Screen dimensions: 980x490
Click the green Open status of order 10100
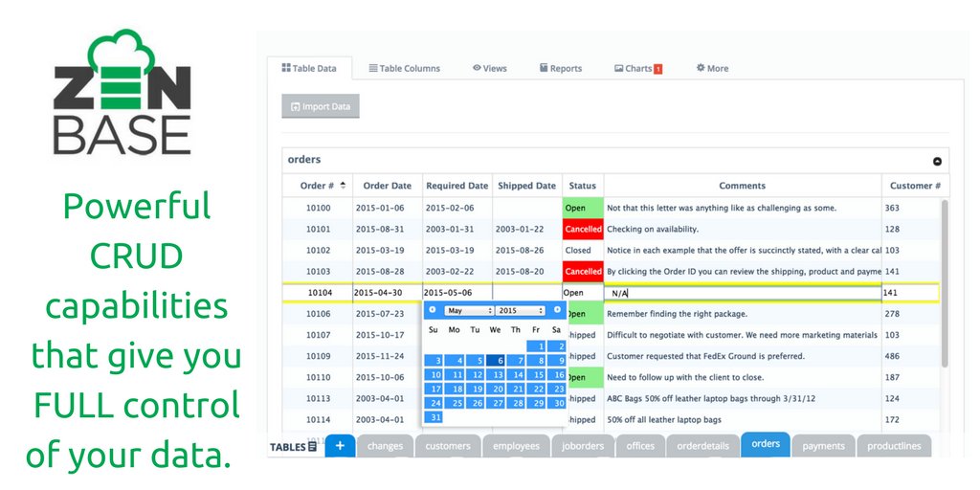click(x=583, y=208)
